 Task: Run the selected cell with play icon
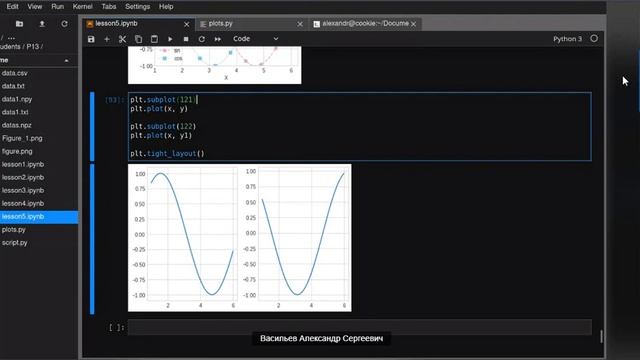coord(170,39)
